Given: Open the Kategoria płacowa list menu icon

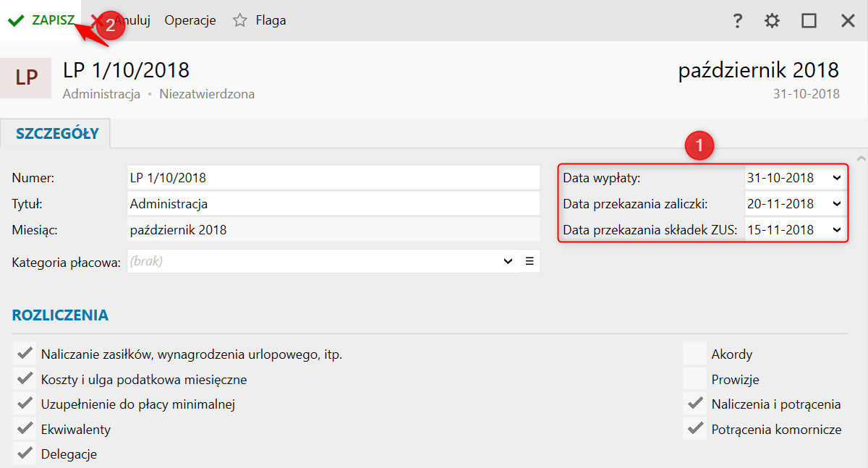Looking at the screenshot, I should point(529,262).
